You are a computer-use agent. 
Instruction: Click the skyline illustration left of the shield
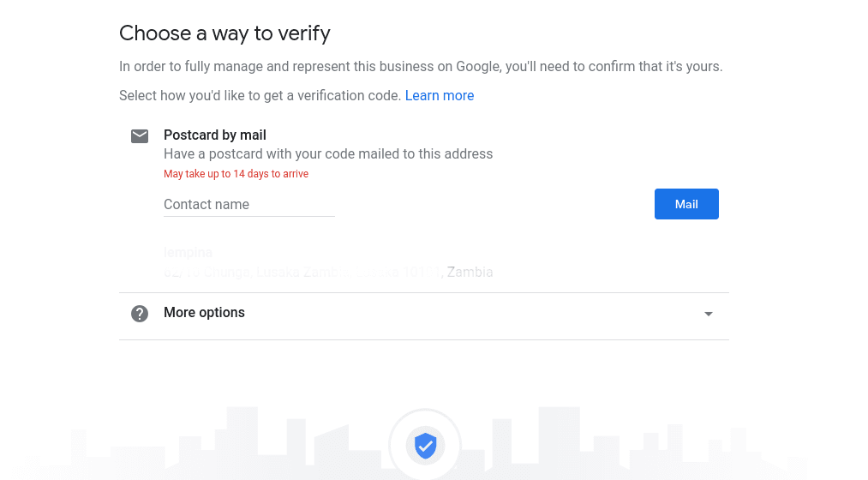(x=240, y=446)
